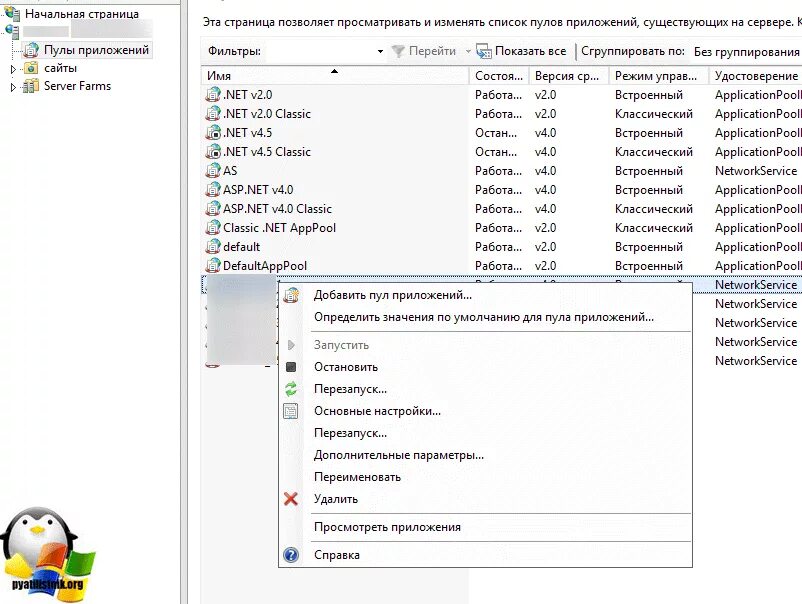
Task: Click the Показать все toolbar icon
Action: point(484,51)
